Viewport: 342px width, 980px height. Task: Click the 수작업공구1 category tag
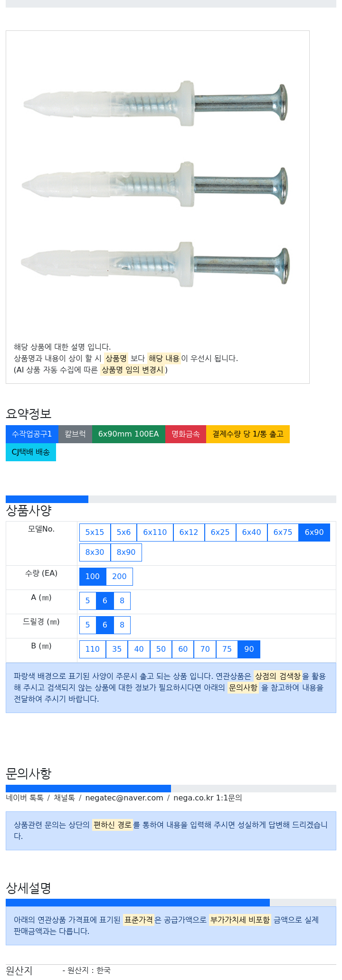click(x=32, y=434)
